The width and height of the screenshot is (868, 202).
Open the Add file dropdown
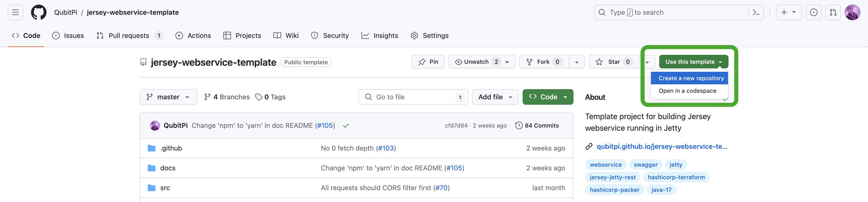click(x=495, y=97)
